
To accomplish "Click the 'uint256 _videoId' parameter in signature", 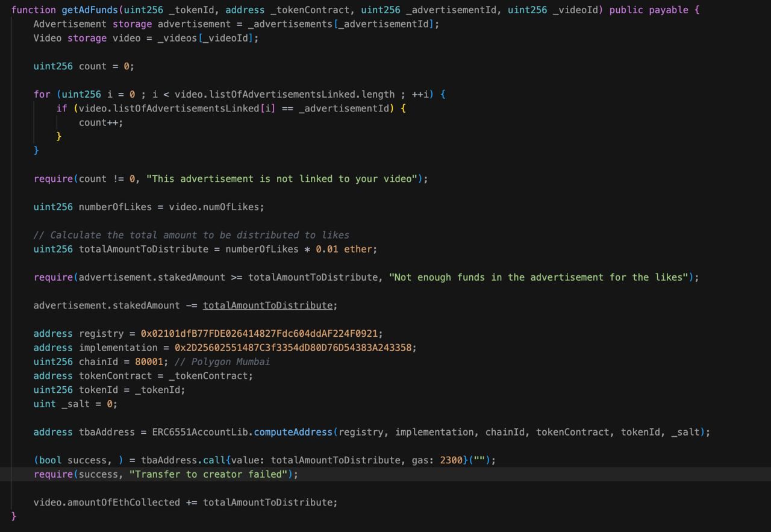I will point(553,10).
